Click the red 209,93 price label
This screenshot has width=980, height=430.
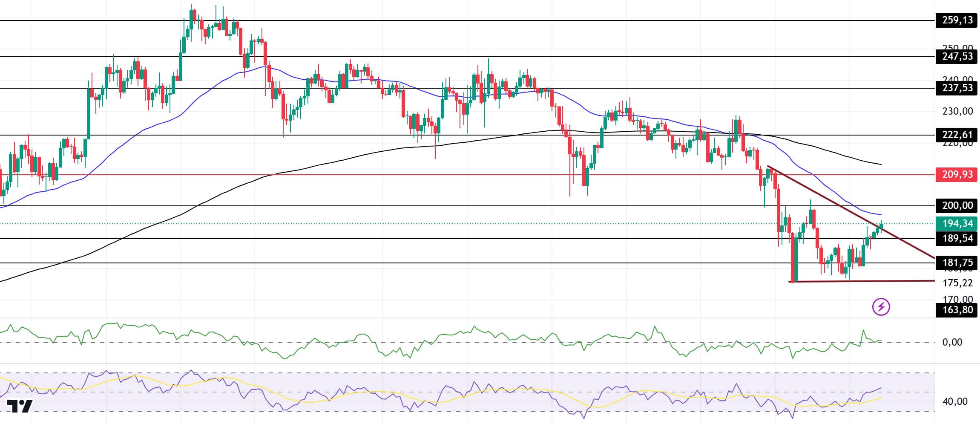956,175
